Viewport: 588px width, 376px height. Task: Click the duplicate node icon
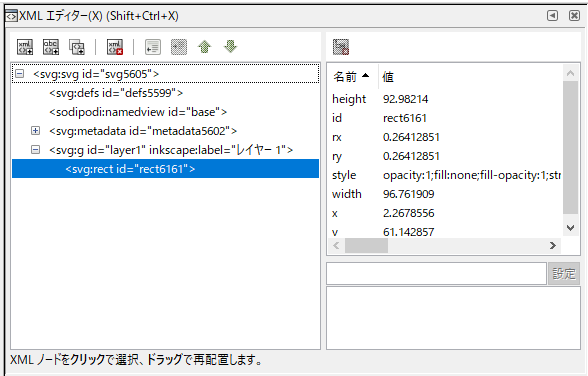click(x=77, y=47)
